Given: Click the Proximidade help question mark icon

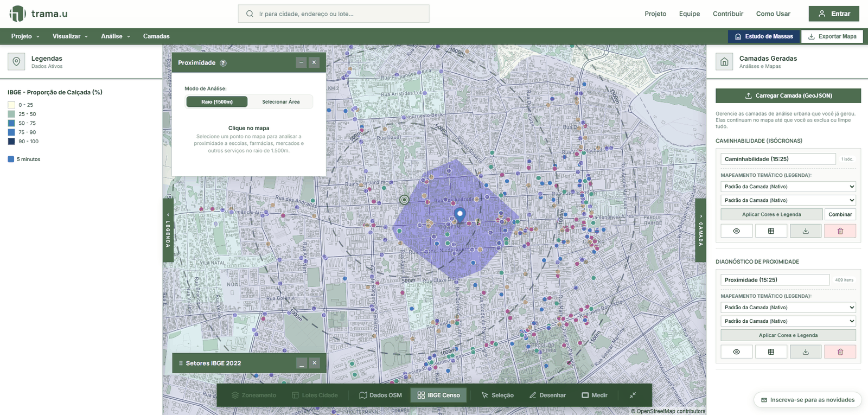Looking at the screenshot, I should pos(223,63).
